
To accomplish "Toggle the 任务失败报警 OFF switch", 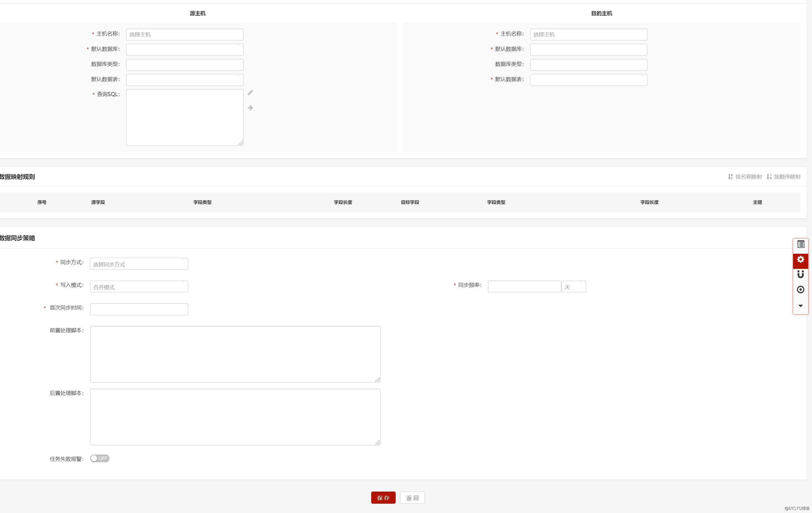I will point(100,458).
